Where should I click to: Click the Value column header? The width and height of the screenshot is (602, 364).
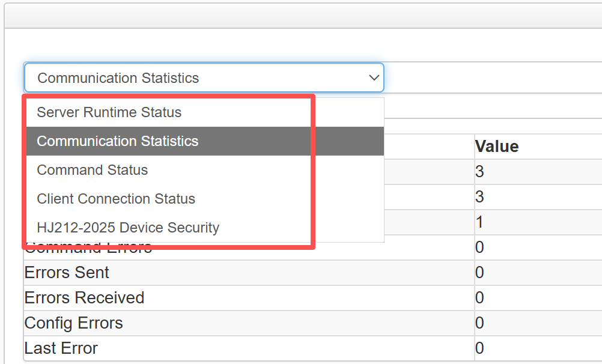[497, 147]
